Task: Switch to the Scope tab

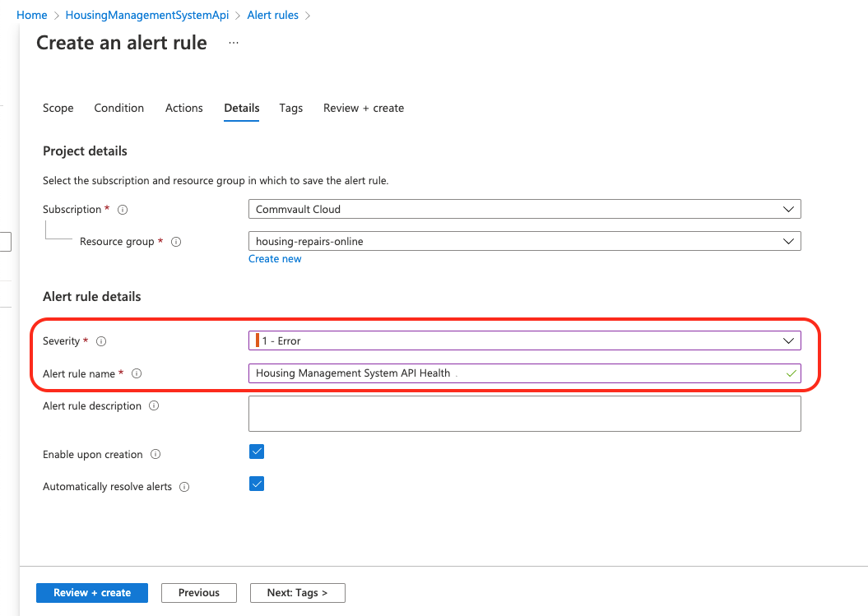Action: 58,108
